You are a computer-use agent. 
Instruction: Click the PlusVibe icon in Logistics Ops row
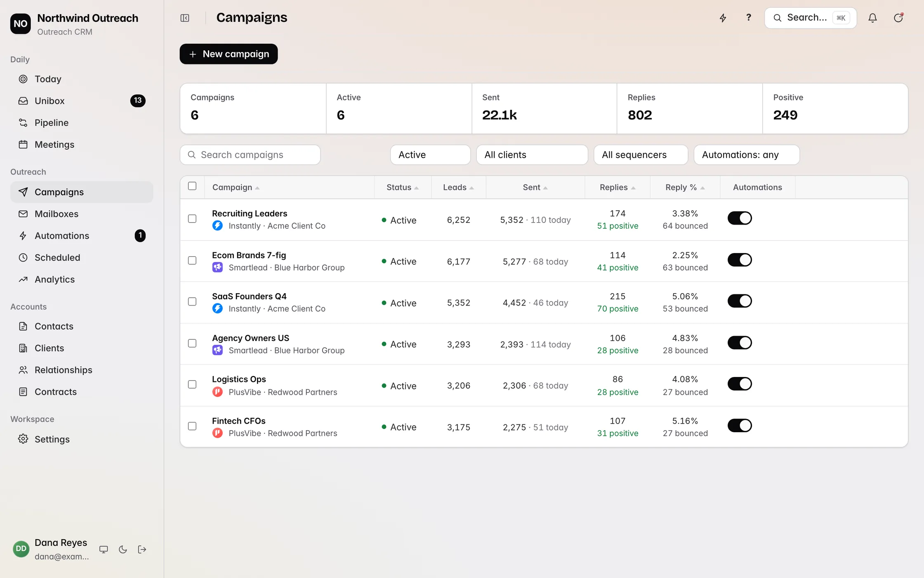click(217, 392)
